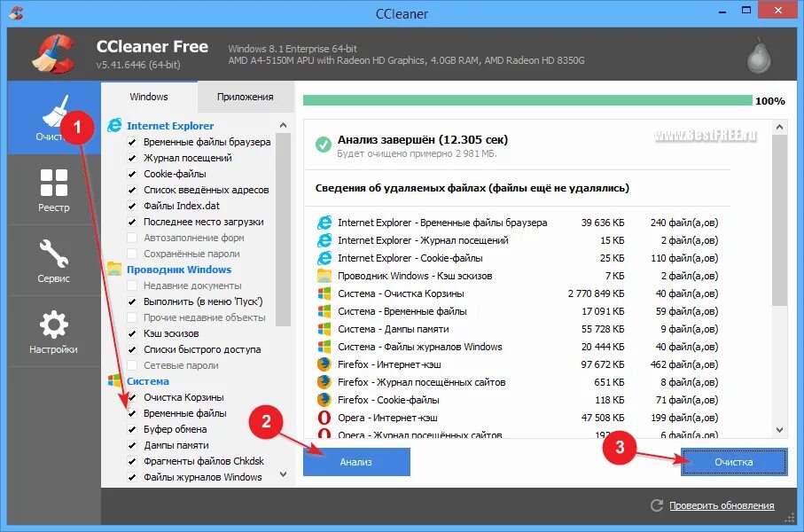Open the Проверить обновления link
This screenshot has height=532, width=804.
pos(722,505)
